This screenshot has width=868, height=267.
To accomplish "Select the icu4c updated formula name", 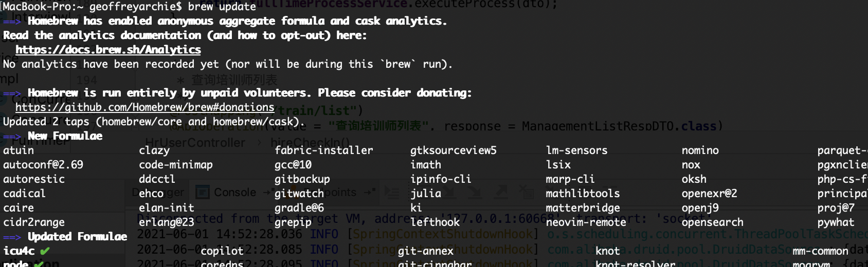I will (x=19, y=251).
